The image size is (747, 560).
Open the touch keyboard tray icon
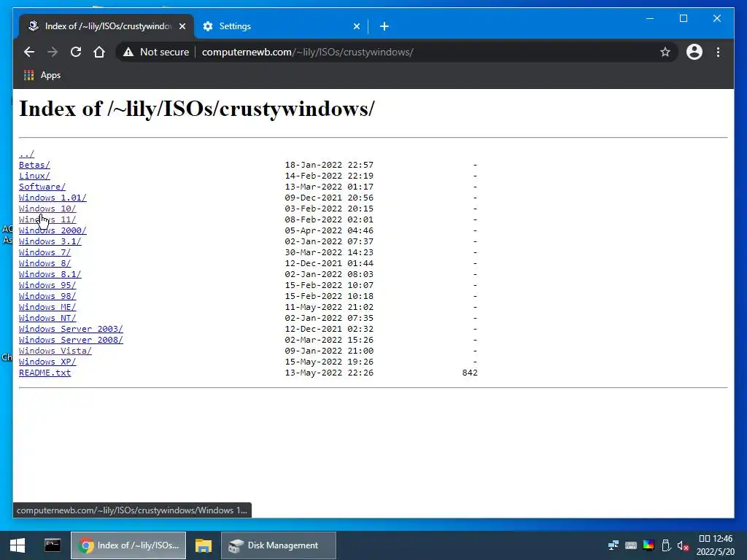click(x=631, y=545)
